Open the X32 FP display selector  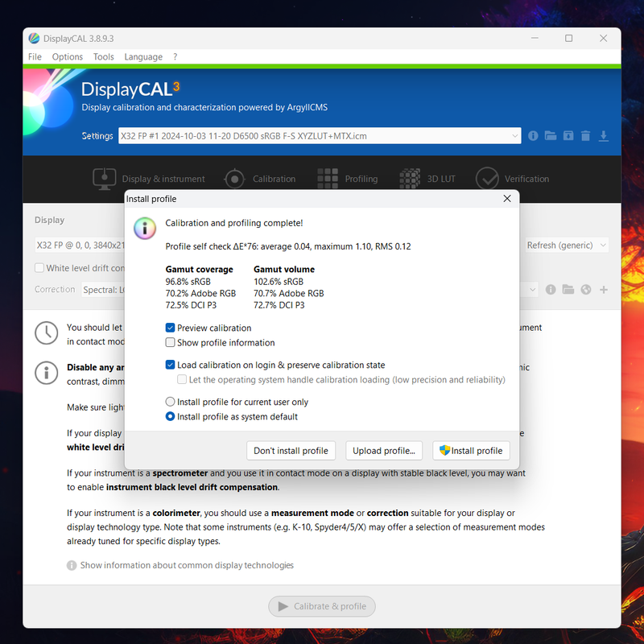(x=80, y=246)
